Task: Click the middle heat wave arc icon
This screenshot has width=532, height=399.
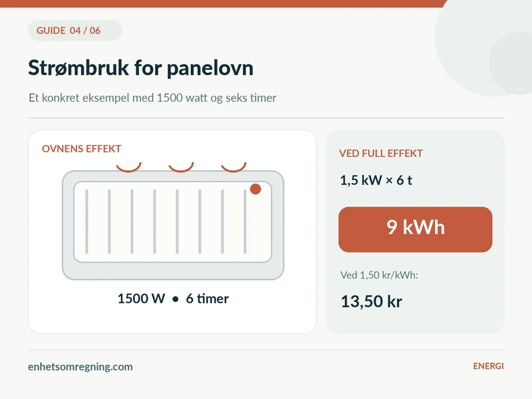Action: (181, 168)
